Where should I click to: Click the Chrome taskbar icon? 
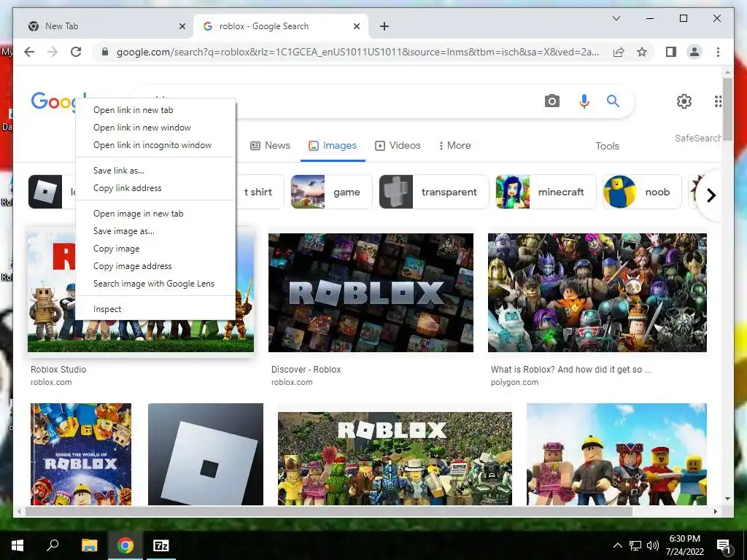(x=125, y=545)
